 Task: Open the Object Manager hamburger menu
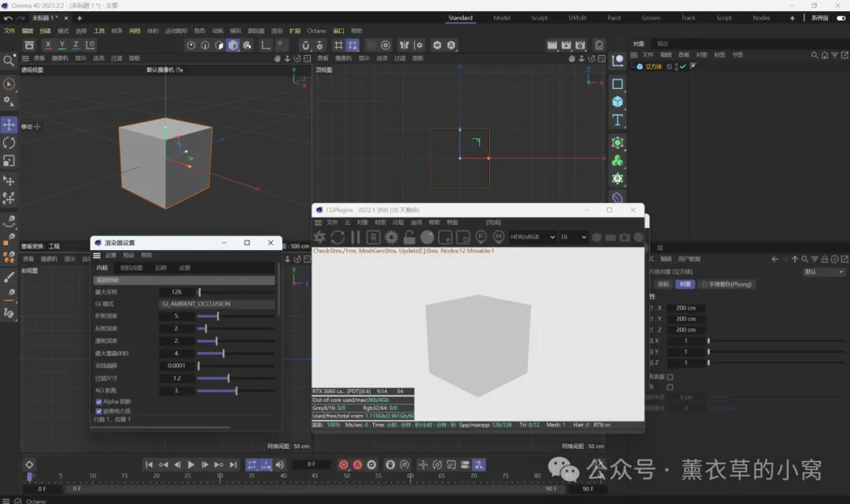(634, 55)
